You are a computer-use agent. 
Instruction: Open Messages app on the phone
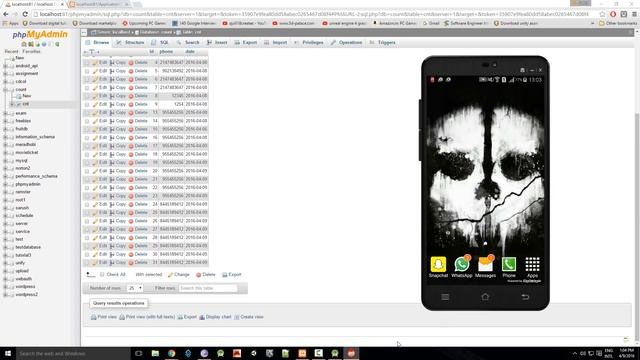click(485, 265)
